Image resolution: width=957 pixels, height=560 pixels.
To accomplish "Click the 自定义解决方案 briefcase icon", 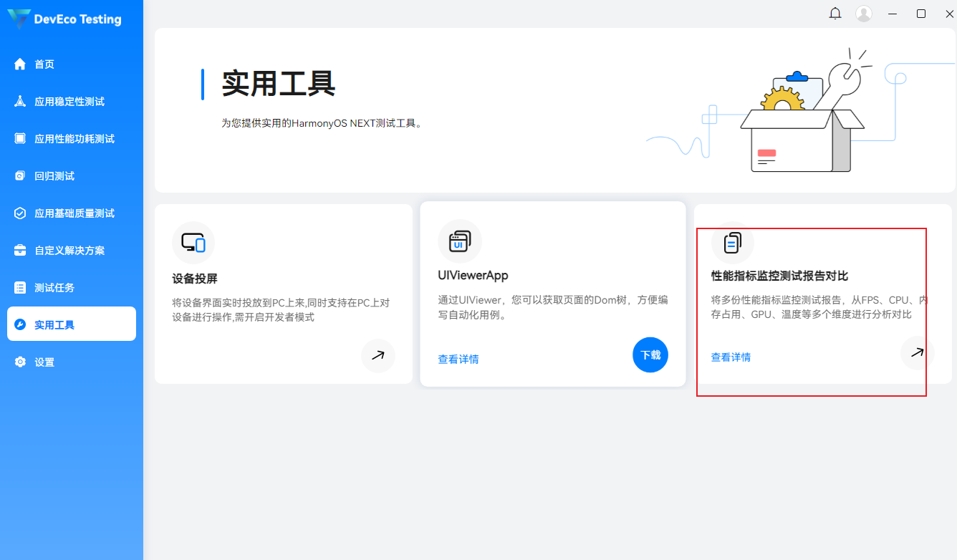I will [20, 251].
